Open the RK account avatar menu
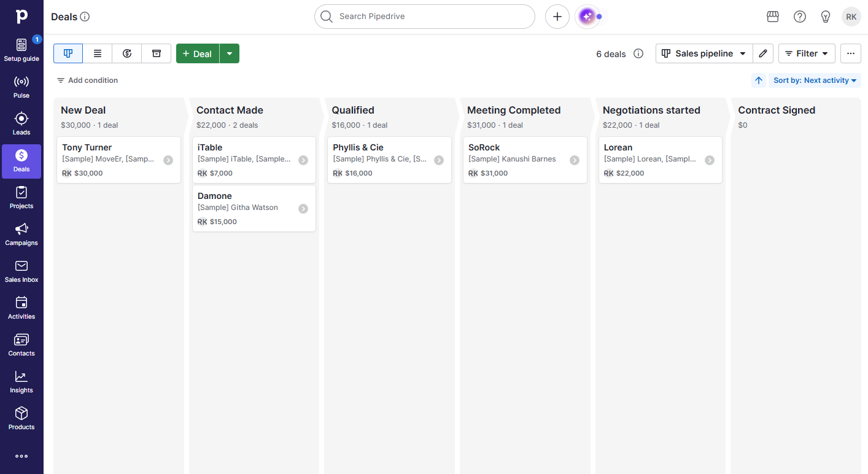The height and width of the screenshot is (474, 868). pyautogui.click(x=851, y=17)
